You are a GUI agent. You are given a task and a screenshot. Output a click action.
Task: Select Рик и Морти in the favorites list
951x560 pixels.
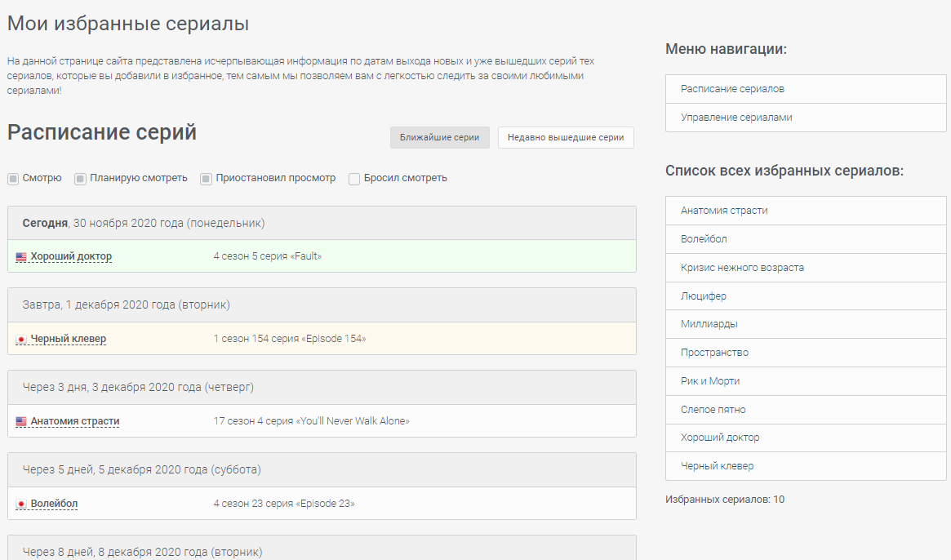click(x=710, y=381)
